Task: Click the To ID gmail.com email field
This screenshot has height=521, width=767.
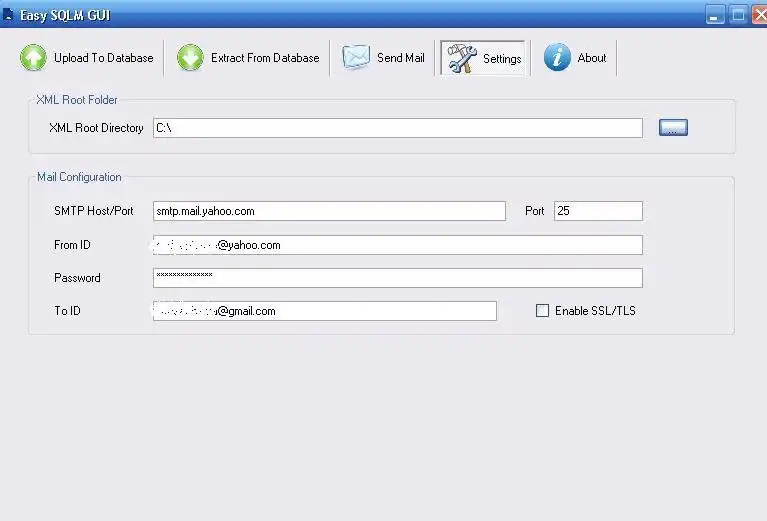Action: point(325,311)
